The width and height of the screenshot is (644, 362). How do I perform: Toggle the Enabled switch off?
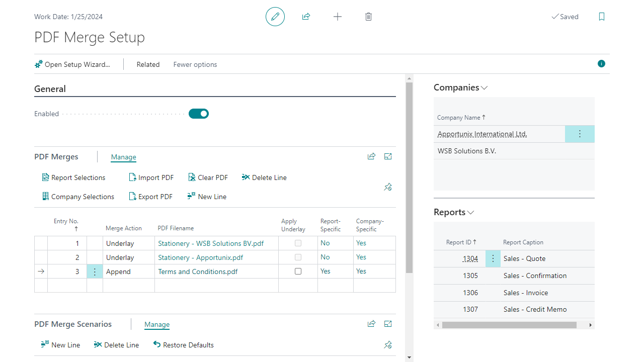coord(199,114)
